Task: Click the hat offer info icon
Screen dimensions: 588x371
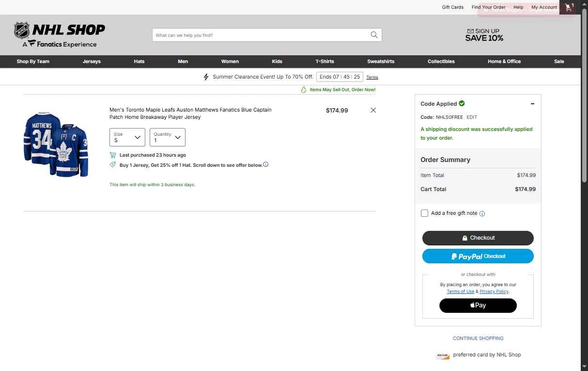Action: tap(265, 164)
